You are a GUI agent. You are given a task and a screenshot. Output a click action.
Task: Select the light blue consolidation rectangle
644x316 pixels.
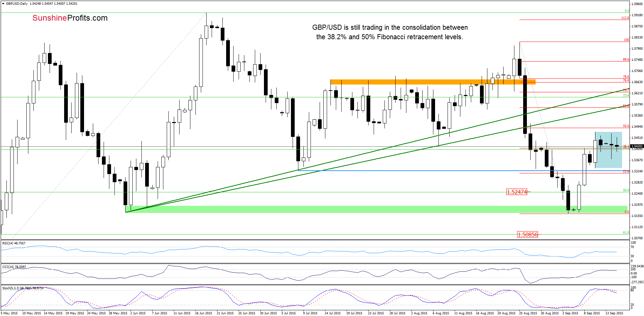[x=608, y=150]
